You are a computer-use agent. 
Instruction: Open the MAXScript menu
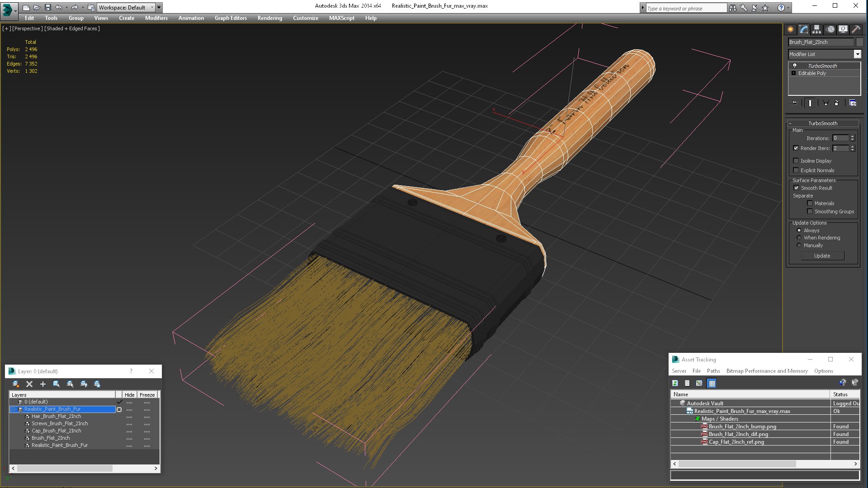(342, 18)
